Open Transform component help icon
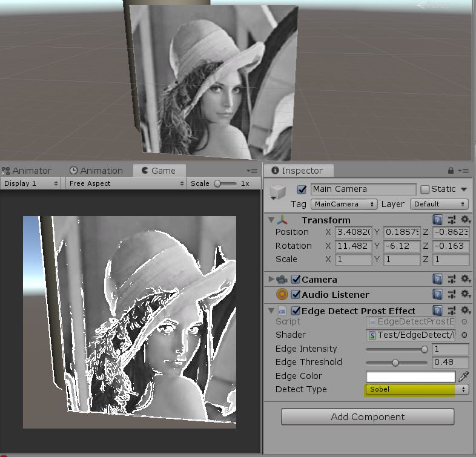Image resolution: width=476 pixels, height=457 pixels. tap(437, 219)
